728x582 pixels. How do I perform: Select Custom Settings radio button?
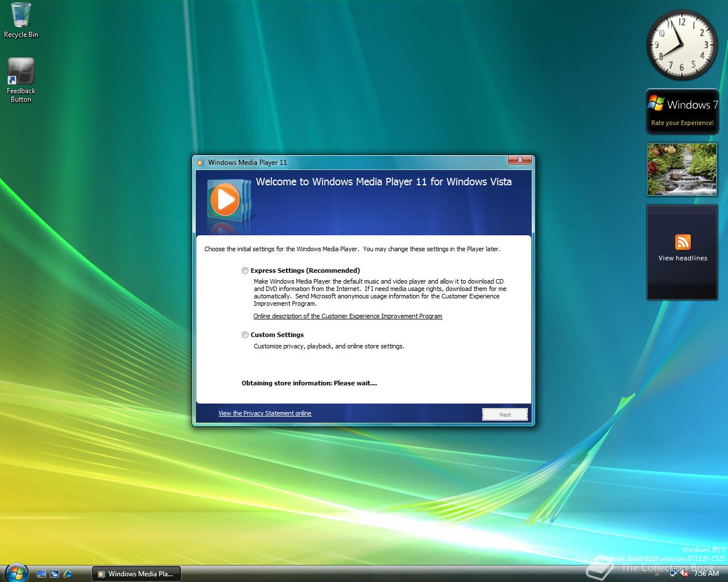coord(245,335)
